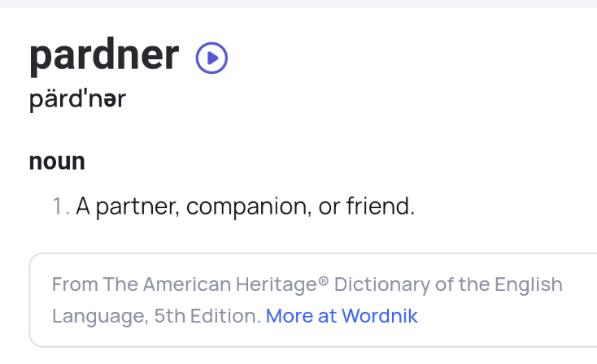Viewport: 597px width, 364px height.
Task: Click the noun part-of-speech label
Action: tap(57, 161)
